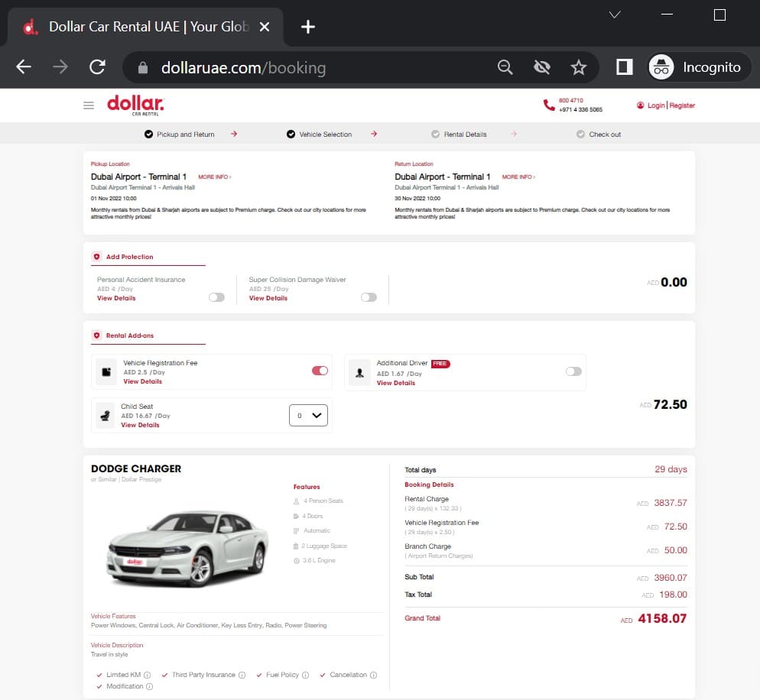Enable Super Collision Damage Waiver toggle
Viewport: 760px width, 700px height.
[x=369, y=297]
